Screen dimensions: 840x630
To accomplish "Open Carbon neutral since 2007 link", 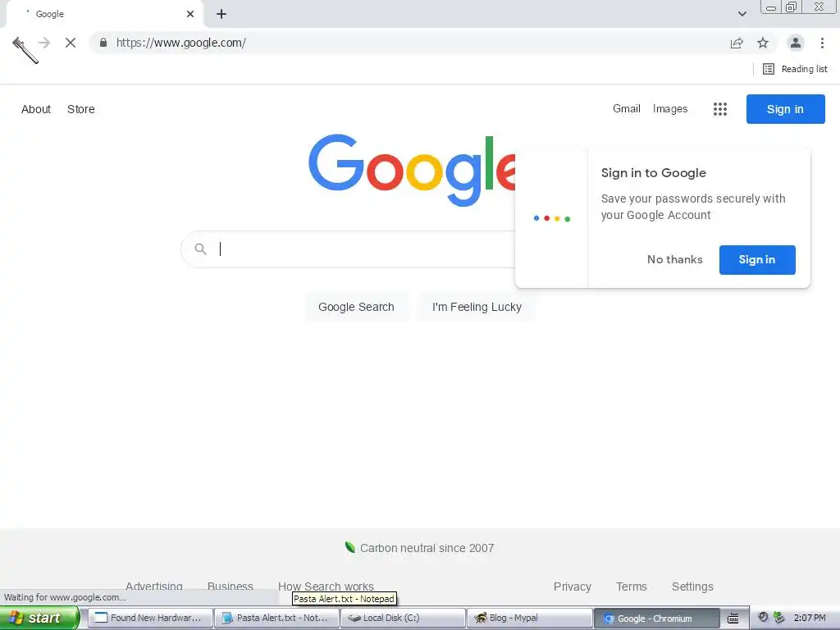I will [427, 548].
